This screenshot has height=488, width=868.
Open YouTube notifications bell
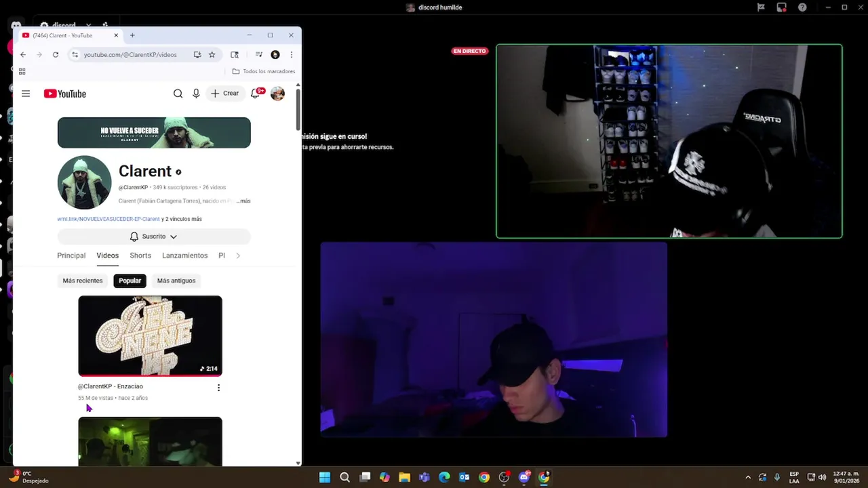256,94
